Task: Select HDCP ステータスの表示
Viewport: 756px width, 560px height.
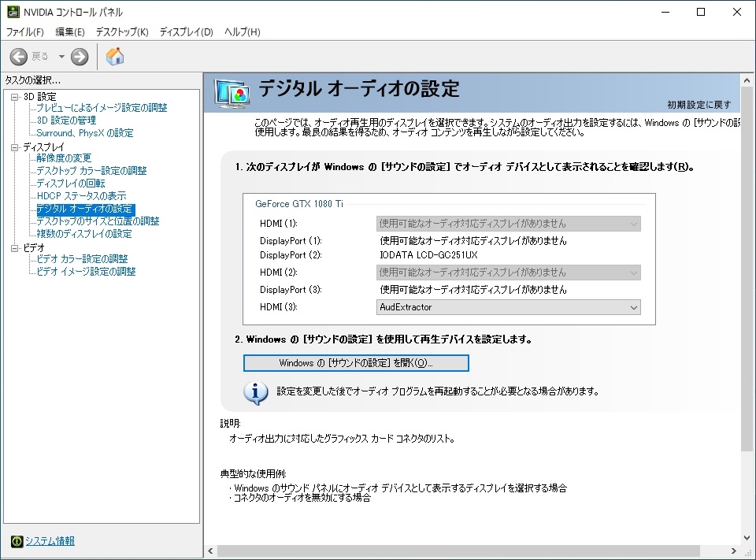Action: (x=81, y=195)
